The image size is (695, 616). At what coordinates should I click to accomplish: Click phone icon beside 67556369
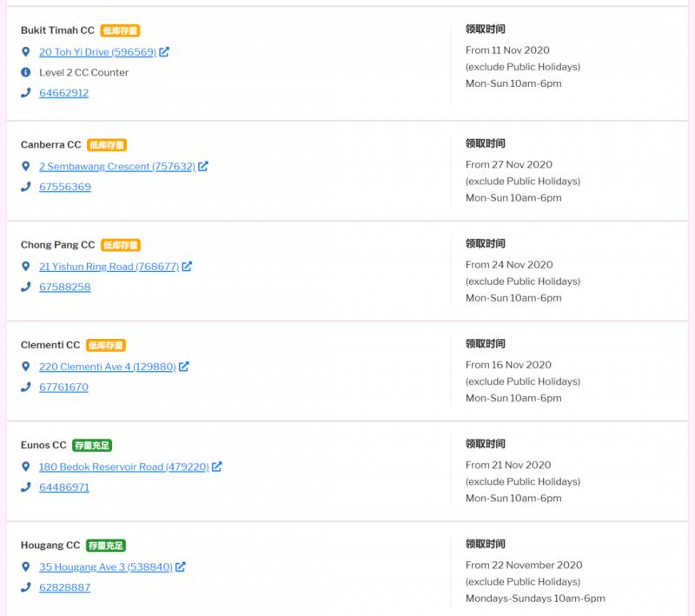click(26, 187)
